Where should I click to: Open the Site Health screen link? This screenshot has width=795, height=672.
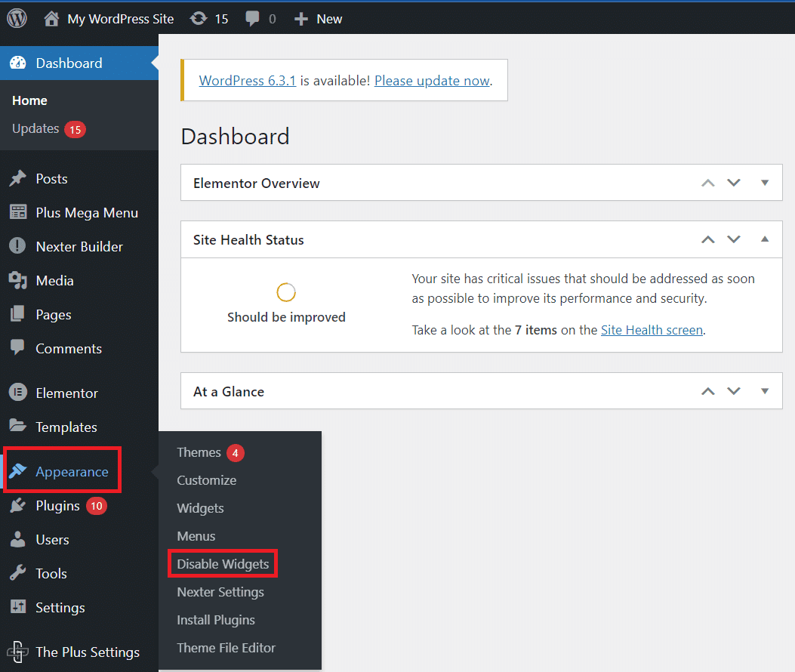[x=651, y=329]
